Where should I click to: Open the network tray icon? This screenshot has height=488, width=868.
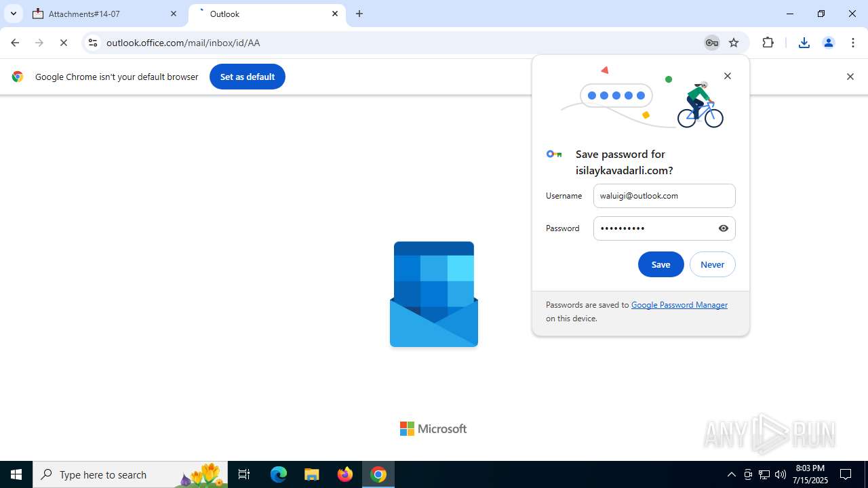pos(764,474)
